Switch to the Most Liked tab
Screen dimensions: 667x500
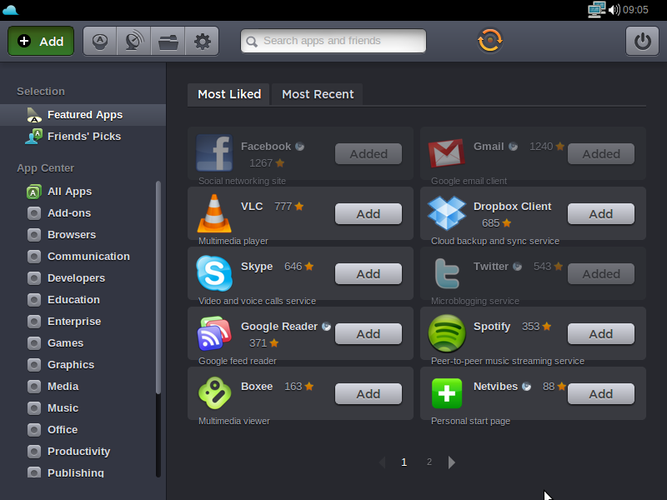point(229,94)
